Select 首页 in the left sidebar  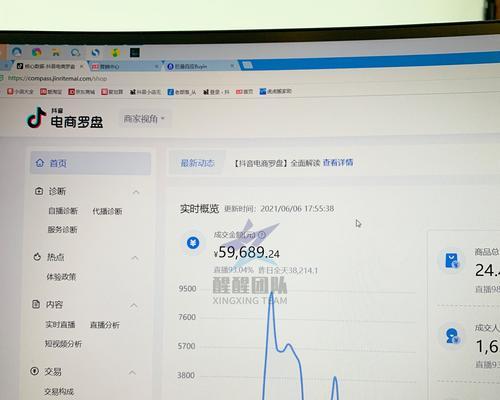click(x=90, y=163)
